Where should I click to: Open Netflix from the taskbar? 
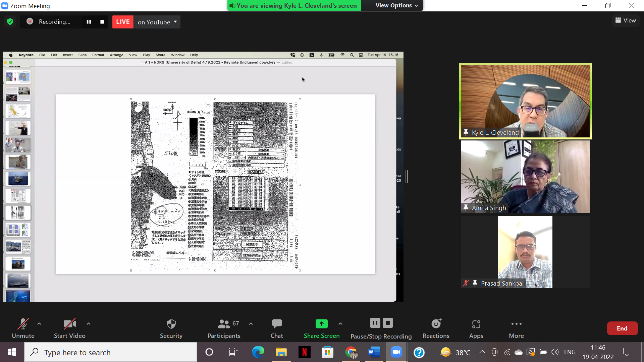[x=304, y=352]
